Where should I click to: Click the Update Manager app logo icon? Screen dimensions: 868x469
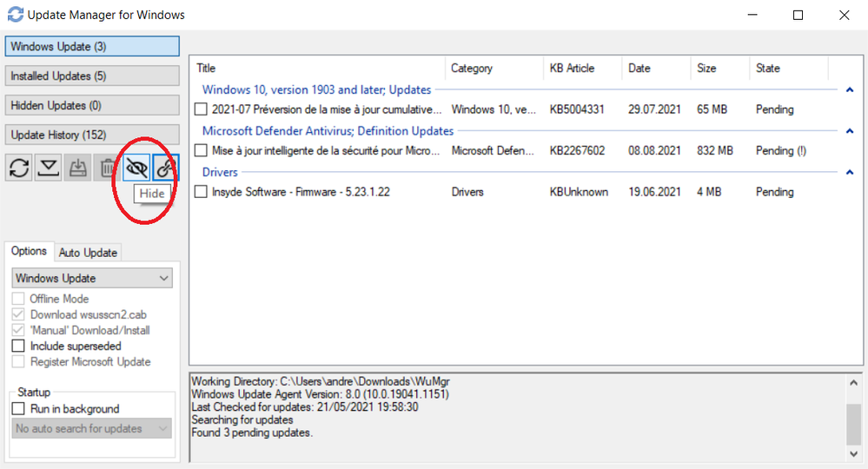tap(16, 15)
